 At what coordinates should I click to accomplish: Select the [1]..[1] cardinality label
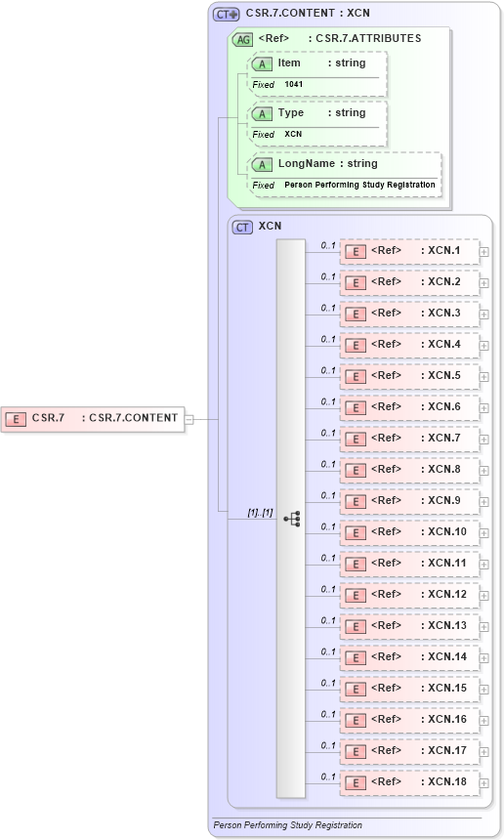[x=260, y=513]
